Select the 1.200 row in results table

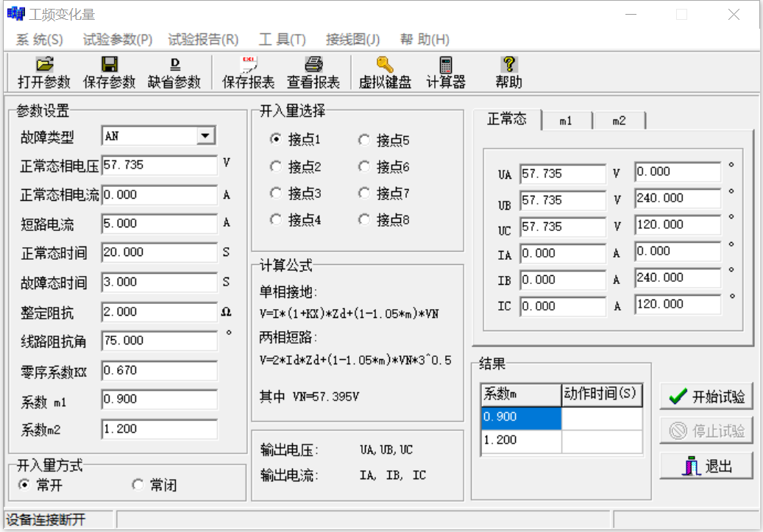point(521,440)
